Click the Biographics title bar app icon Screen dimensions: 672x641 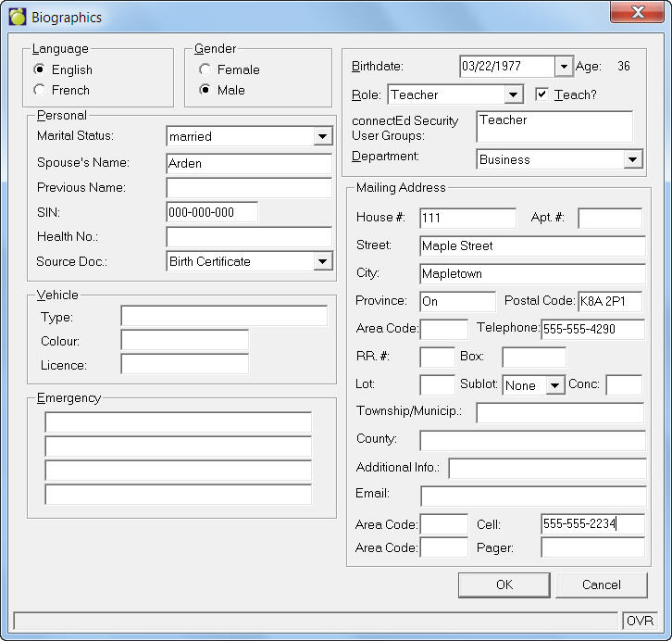coord(17,17)
